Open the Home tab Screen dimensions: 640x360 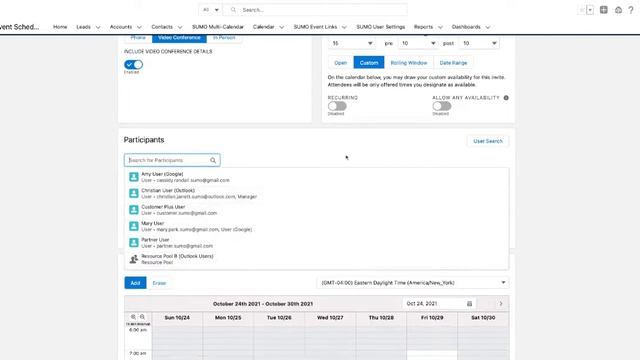click(60, 27)
